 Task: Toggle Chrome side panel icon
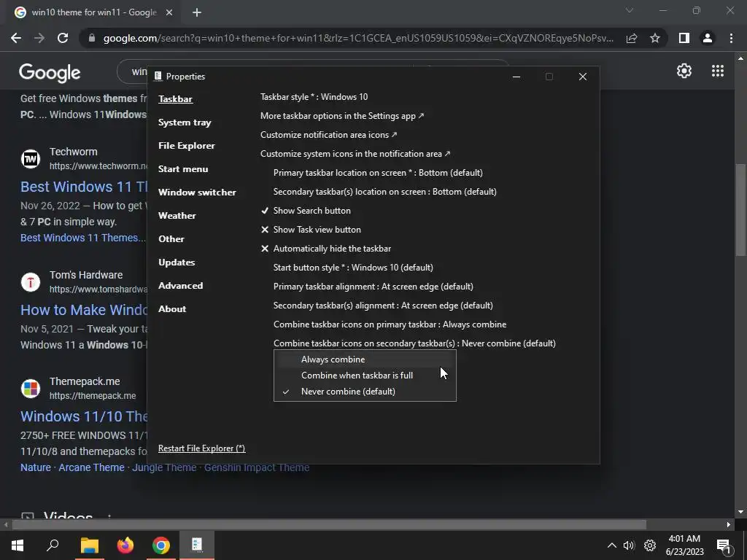click(x=684, y=38)
